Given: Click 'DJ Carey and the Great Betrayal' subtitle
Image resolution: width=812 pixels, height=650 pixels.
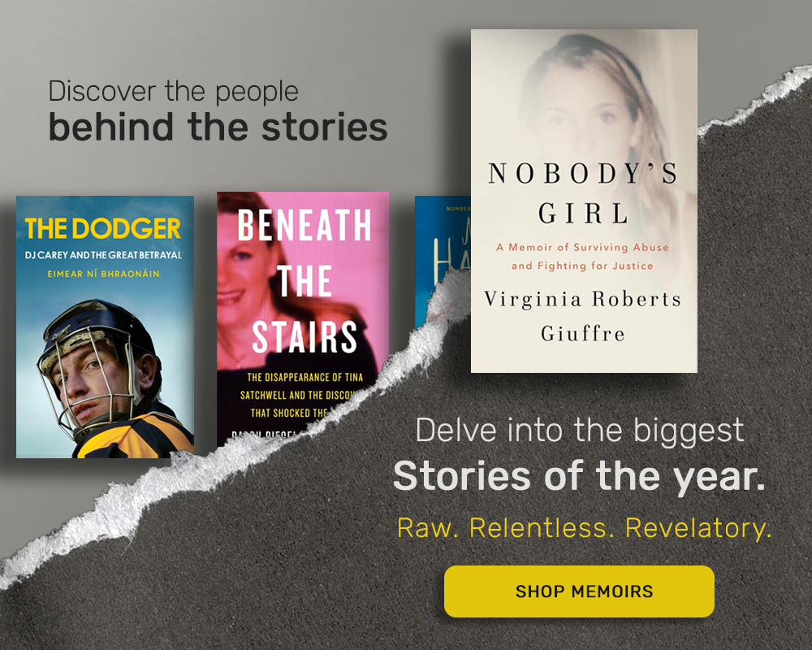Looking at the screenshot, I should pos(104,255).
